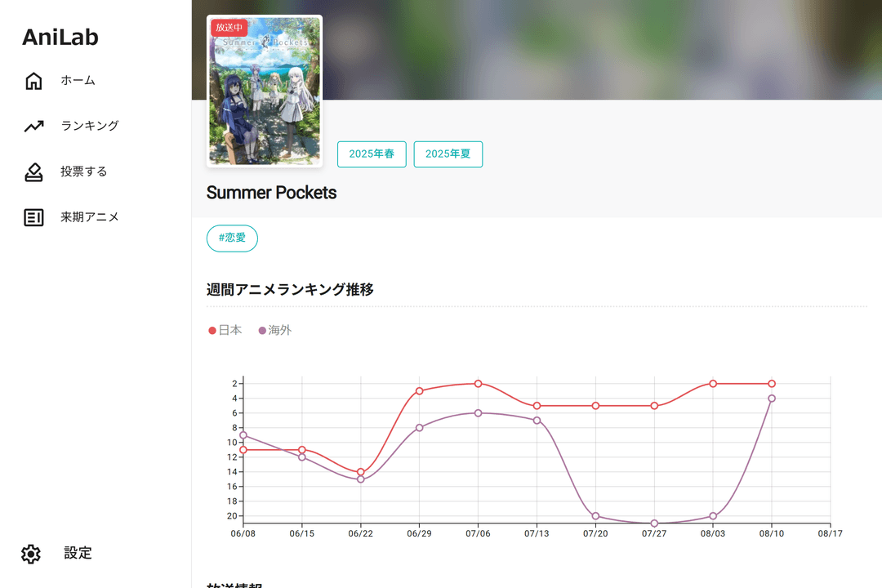Open 投票する in sidebar
Viewport: 882px width, 588px height.
83,171
